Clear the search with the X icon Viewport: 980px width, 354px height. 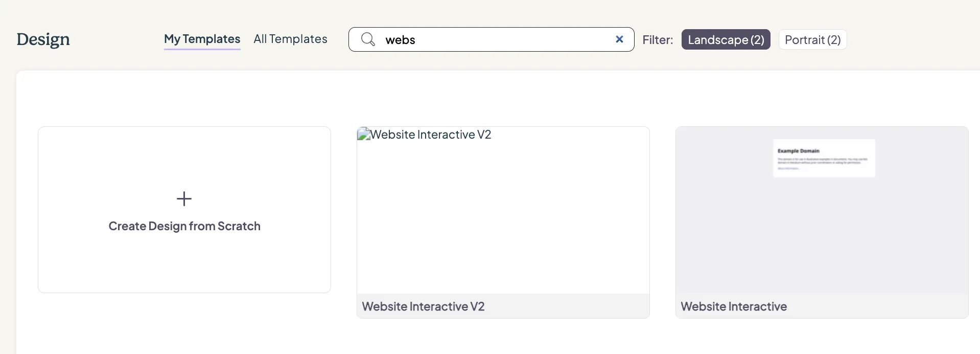[x=619, y=39]
